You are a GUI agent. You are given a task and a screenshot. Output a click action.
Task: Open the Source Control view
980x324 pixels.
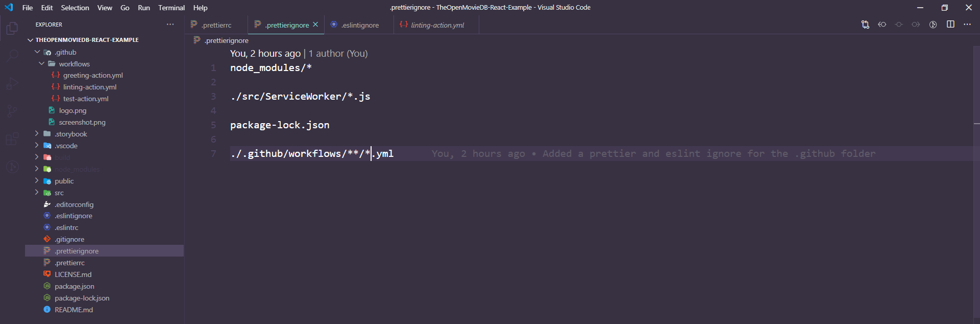[x=12, y=111]
